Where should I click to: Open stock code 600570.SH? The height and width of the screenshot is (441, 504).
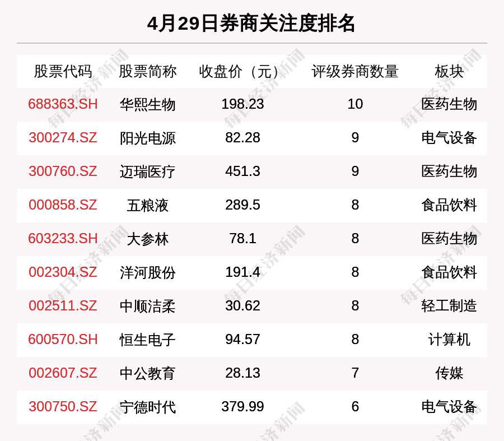tap(63, 340)
